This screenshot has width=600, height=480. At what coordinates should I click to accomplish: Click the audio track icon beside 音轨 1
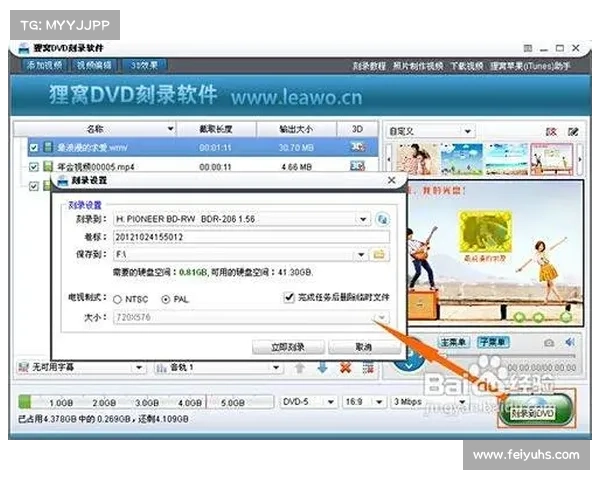pos(161,368)
